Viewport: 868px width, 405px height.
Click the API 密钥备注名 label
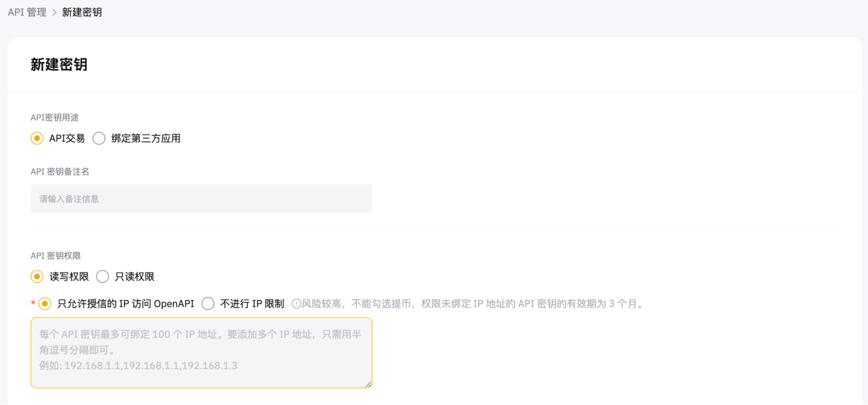point(59,171)
